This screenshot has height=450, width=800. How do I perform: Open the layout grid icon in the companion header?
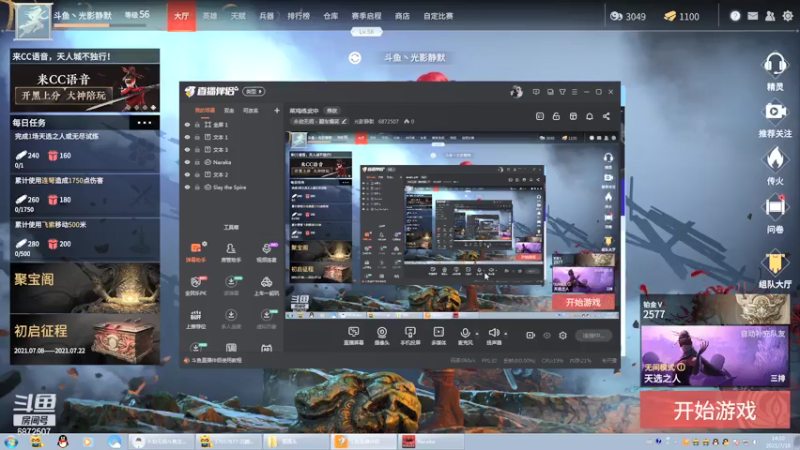(x=573, y=116)
